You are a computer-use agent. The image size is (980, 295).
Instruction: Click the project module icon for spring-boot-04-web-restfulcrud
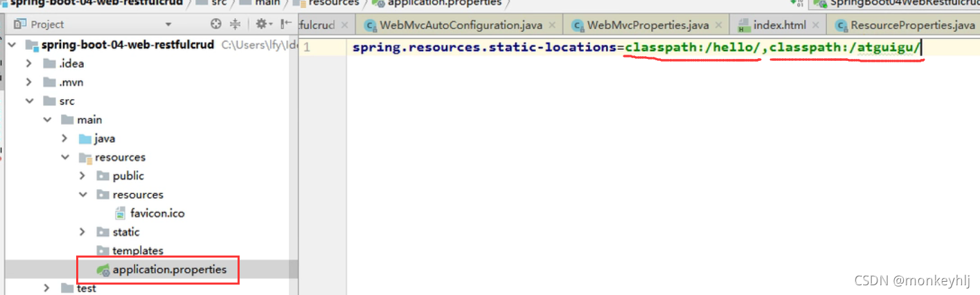[32, 46]
